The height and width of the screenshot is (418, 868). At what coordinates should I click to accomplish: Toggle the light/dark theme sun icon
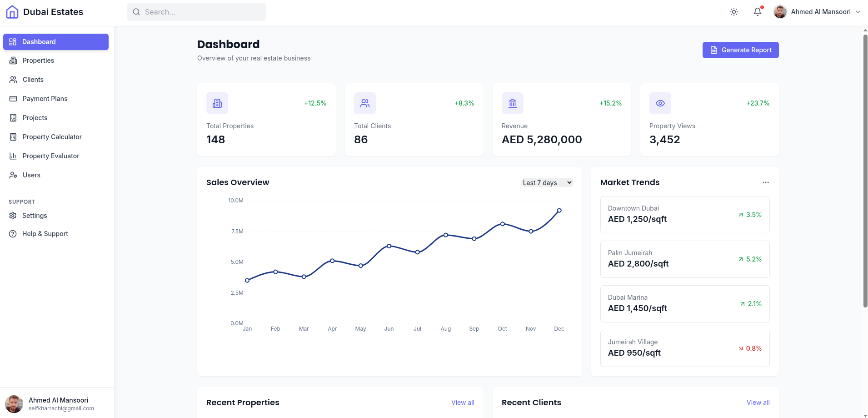point(734,12)
